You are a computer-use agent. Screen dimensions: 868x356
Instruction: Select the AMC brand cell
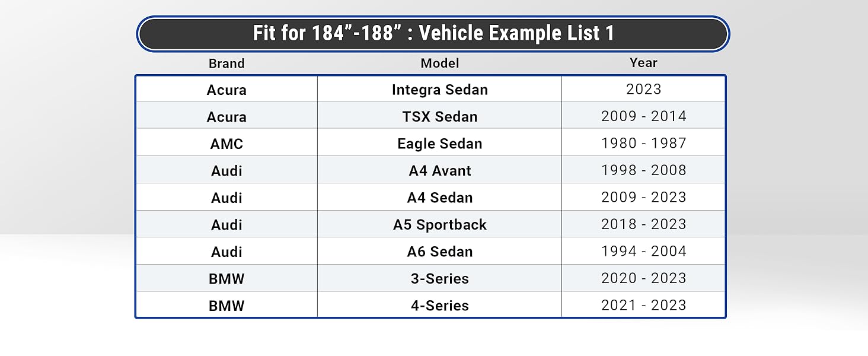point(227,143)
